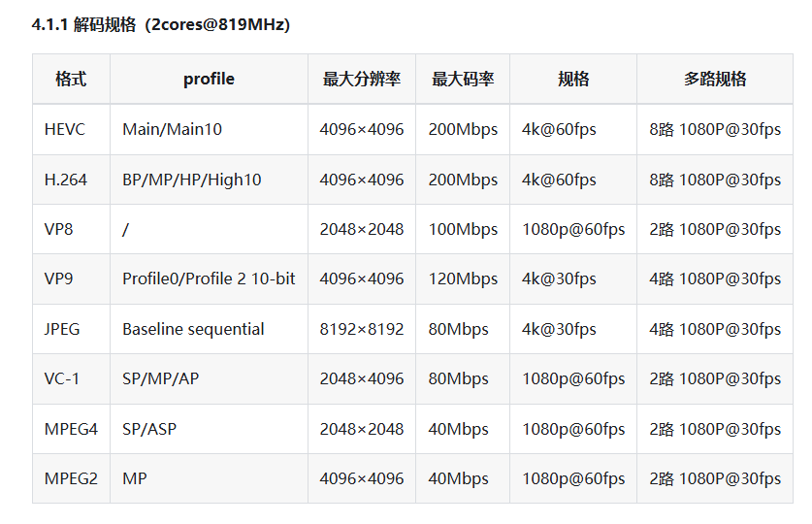
Task: Select the 最大分辨率 column header
Action: (362, 79)
